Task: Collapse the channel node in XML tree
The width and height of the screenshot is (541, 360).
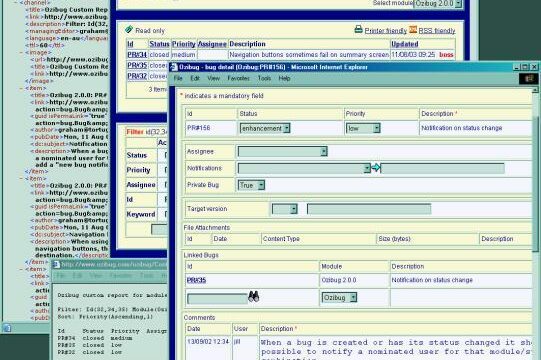Action: coord(16,2)
